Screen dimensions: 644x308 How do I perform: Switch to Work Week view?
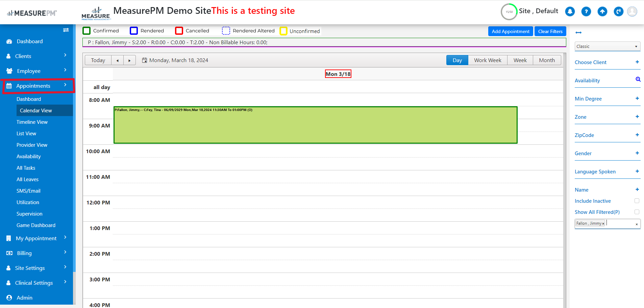click(x=488, y=60)
